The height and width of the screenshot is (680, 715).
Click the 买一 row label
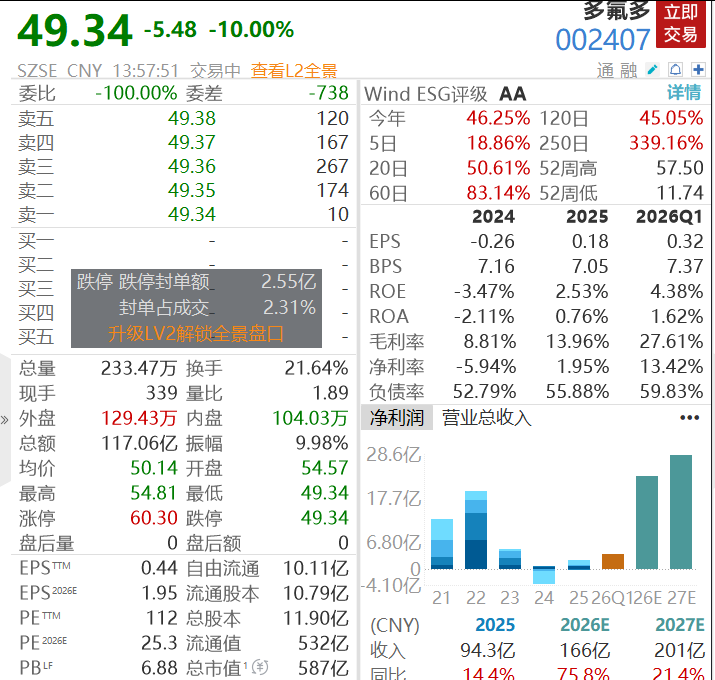point(36,240)
